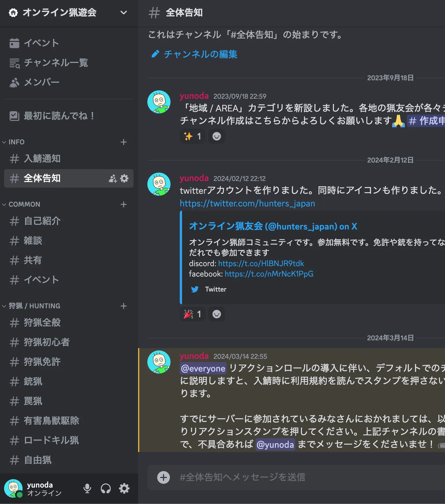Screen dimensions: 445x504
Task: Add reaction smiley next to sparkles reaction
Action: coord(217,136)
